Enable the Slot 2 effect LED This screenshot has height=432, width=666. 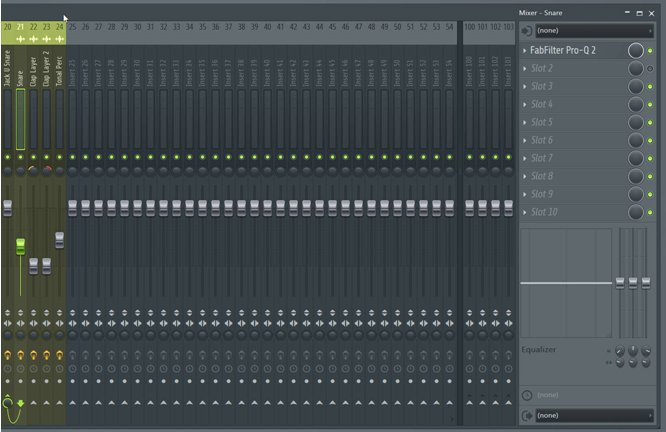coord(650,68)
